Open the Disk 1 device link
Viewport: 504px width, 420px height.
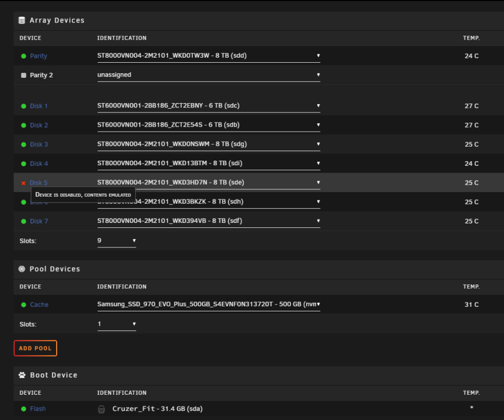[39, 106]
